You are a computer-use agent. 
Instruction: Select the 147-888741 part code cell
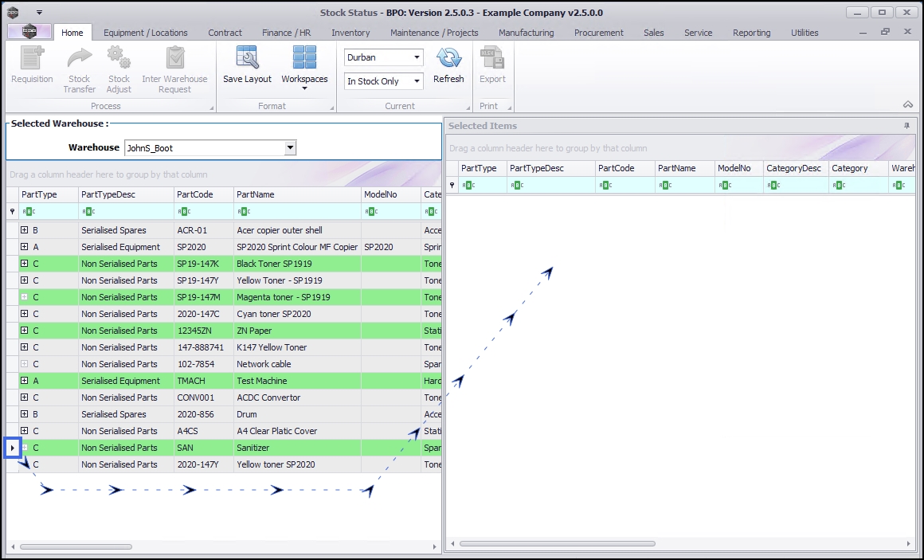click(204, 347)
